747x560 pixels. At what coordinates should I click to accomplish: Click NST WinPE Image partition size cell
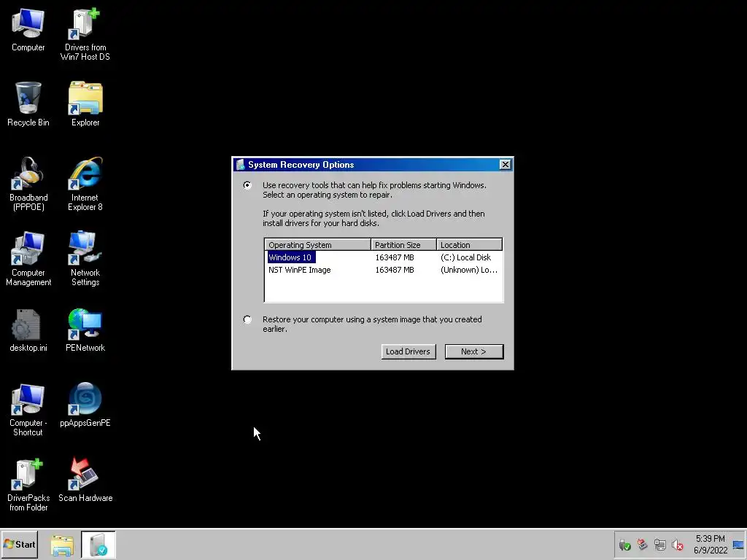[x=395, y=270]
